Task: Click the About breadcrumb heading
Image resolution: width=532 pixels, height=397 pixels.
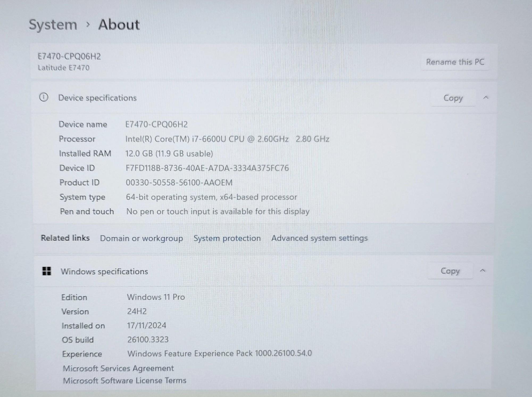Action: [119, 25]
